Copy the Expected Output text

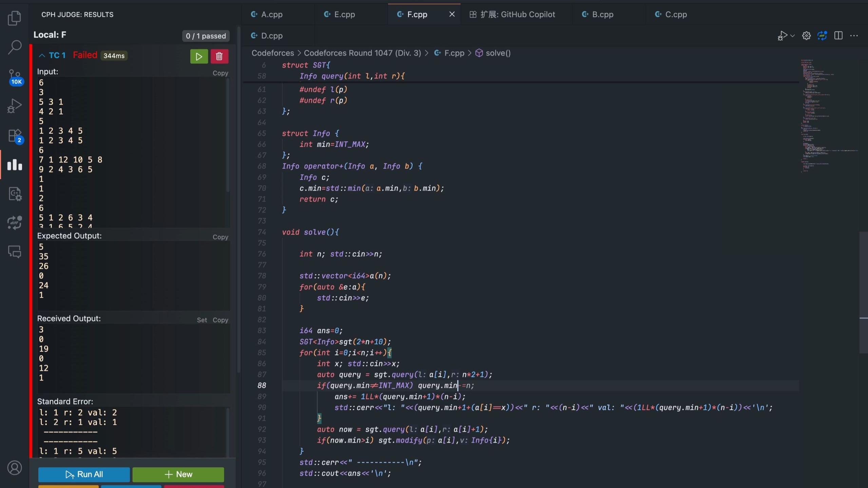220,237
